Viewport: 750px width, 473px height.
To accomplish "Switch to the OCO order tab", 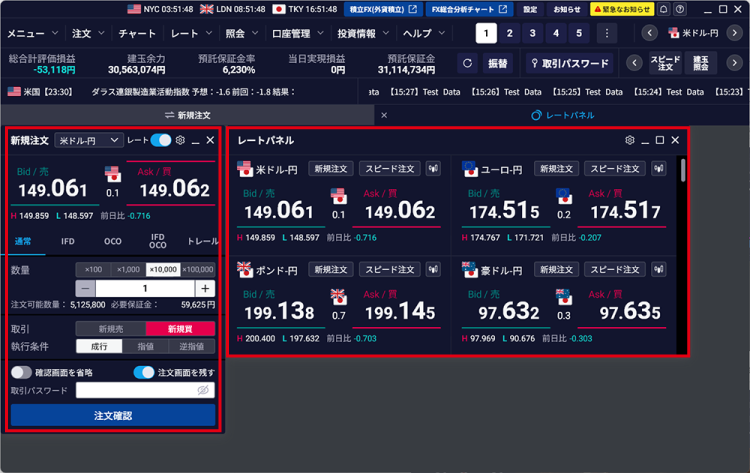I will tap(112, 241).
